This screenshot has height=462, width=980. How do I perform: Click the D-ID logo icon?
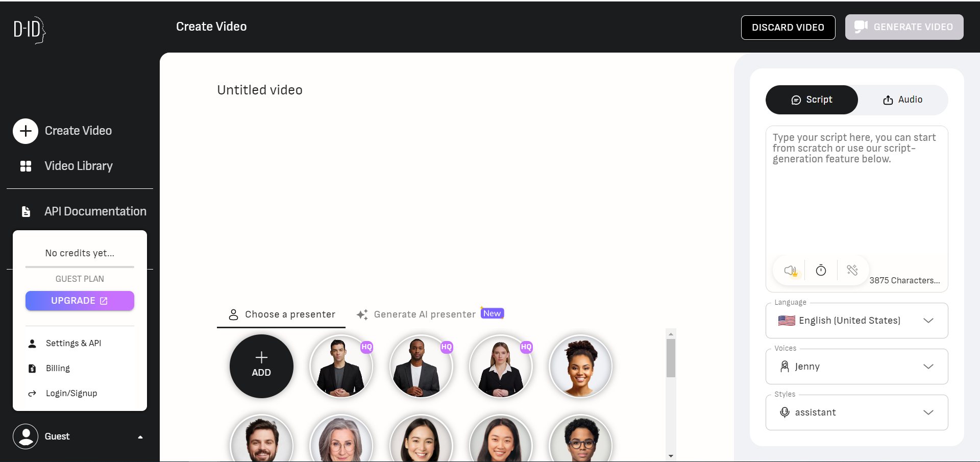30,30
